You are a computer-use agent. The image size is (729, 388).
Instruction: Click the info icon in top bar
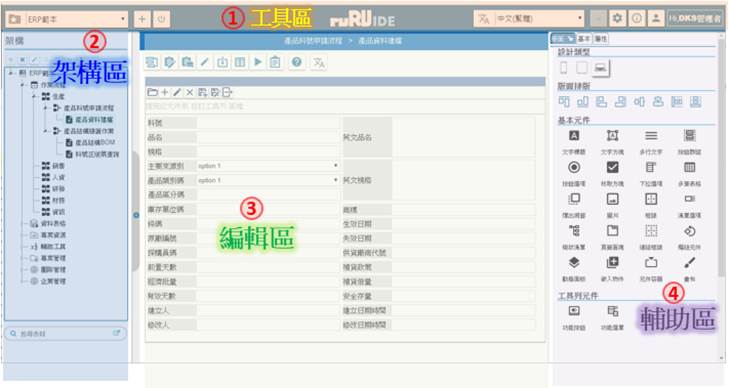636,19
